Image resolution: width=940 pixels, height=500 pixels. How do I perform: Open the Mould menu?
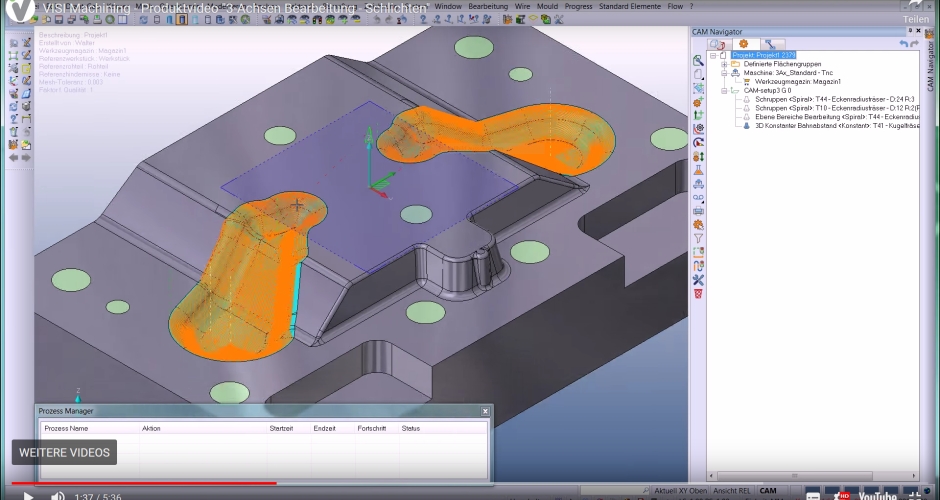click(x=547, y=7)
